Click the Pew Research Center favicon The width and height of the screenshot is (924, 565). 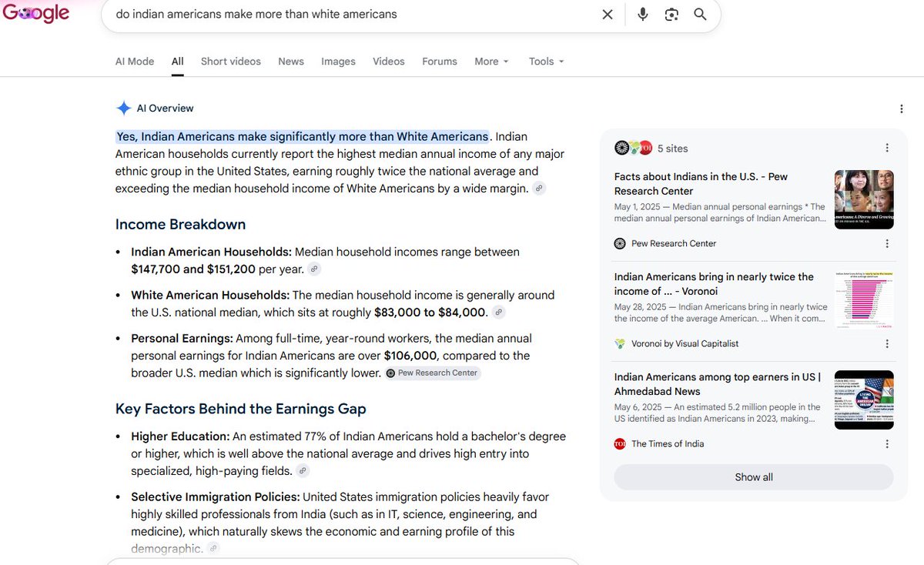[620, 243]
